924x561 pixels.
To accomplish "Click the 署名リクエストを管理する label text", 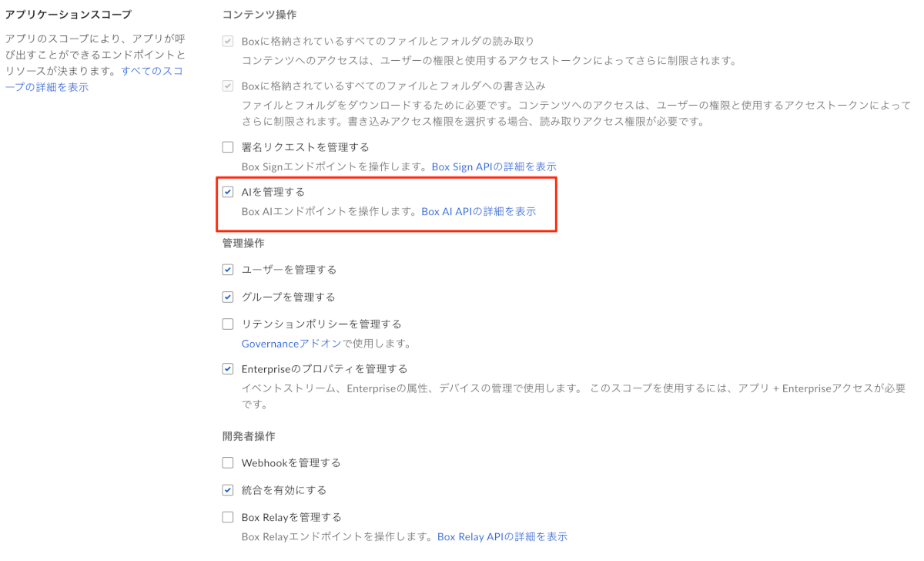I will [306, 146].
